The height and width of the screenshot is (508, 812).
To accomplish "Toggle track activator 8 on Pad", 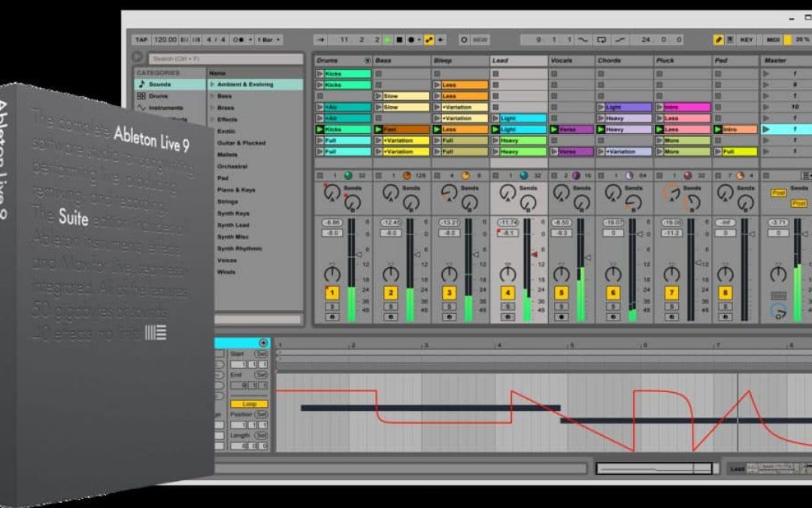I will [x=725, y=293].
